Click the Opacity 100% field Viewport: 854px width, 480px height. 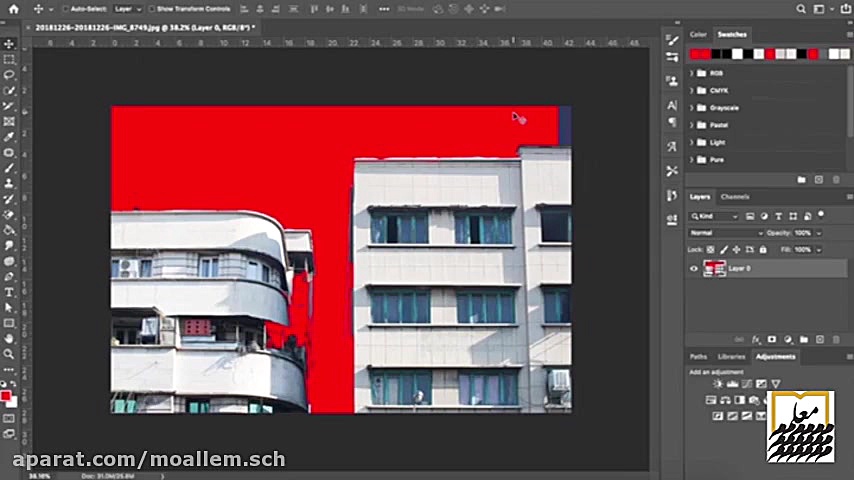(803, 233)
